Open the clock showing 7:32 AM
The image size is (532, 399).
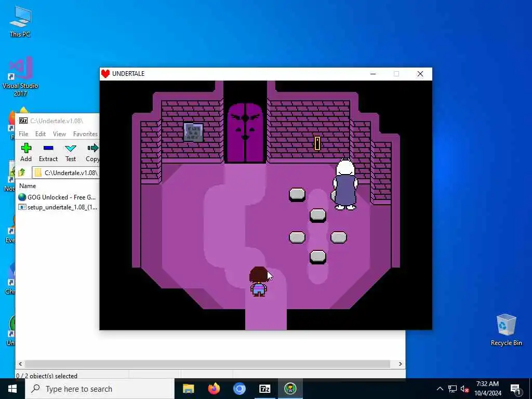point(487,389)
